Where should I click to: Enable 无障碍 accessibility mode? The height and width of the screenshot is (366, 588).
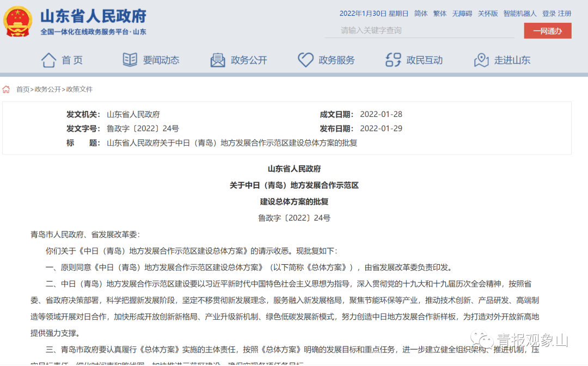[x=462, y=14]
